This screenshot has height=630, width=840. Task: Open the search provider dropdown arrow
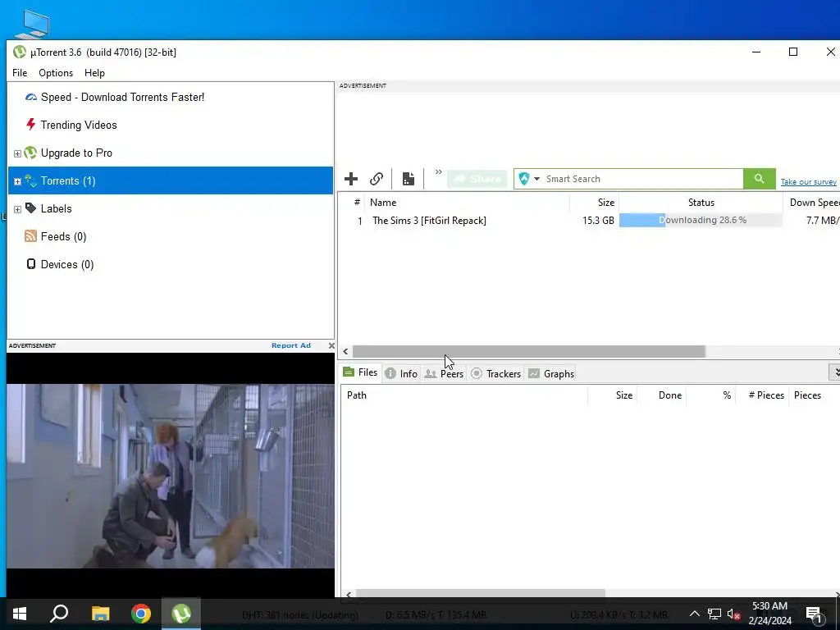pyautogui.click(x=536, y=179)
